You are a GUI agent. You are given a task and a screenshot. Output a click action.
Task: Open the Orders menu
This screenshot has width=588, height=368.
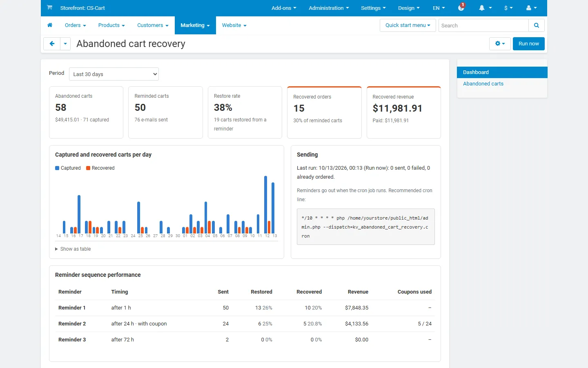tap(76, 25)
